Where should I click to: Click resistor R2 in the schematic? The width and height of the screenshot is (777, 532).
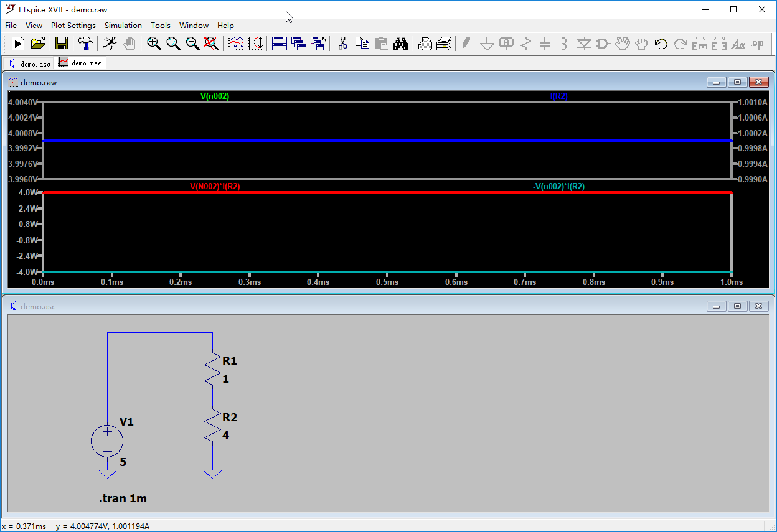pos(213,426)
